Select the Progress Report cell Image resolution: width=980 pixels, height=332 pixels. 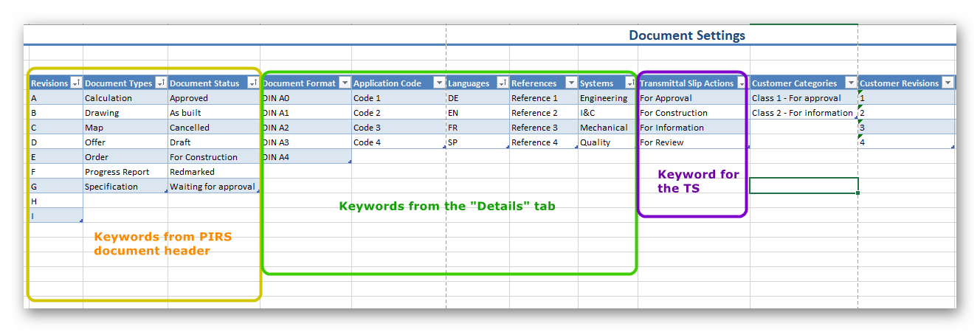125,172
